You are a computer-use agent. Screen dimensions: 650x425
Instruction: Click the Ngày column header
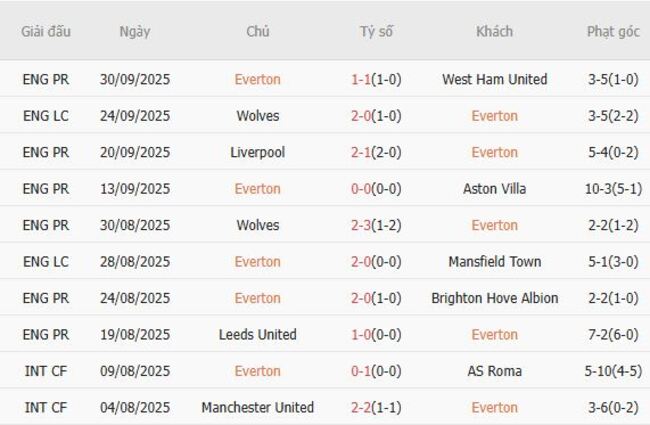134,31
